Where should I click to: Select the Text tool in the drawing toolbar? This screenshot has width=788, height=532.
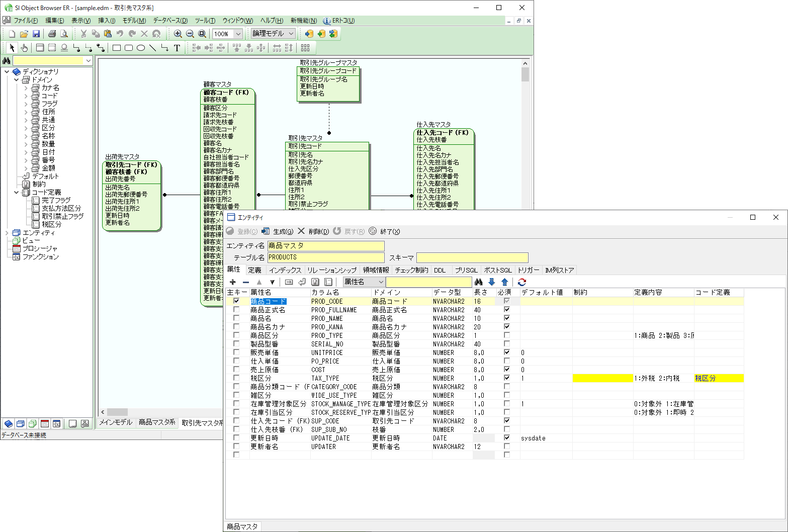pos(177,47)
